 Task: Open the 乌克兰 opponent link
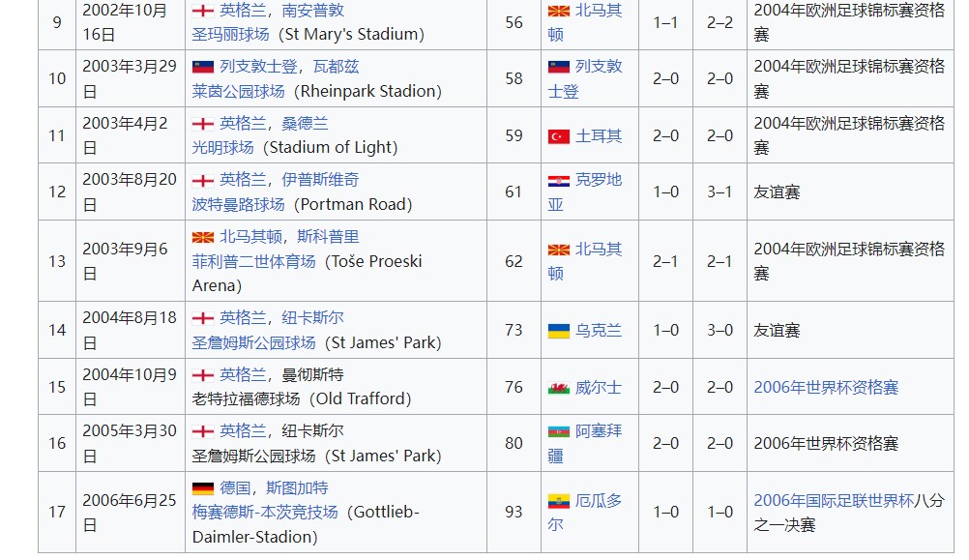tap(599, 331)
